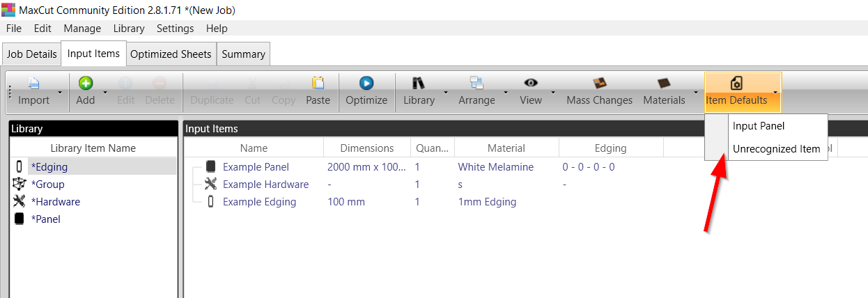Click the Arrange toolbar icon
This screenshot has width=868, height=298.
pyautogui.click(x=476, y=84)
